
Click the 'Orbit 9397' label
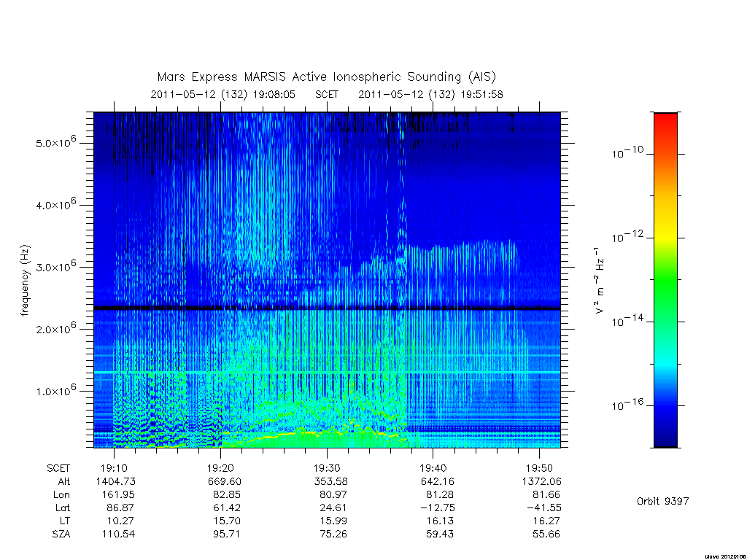[x=662, y=501]
